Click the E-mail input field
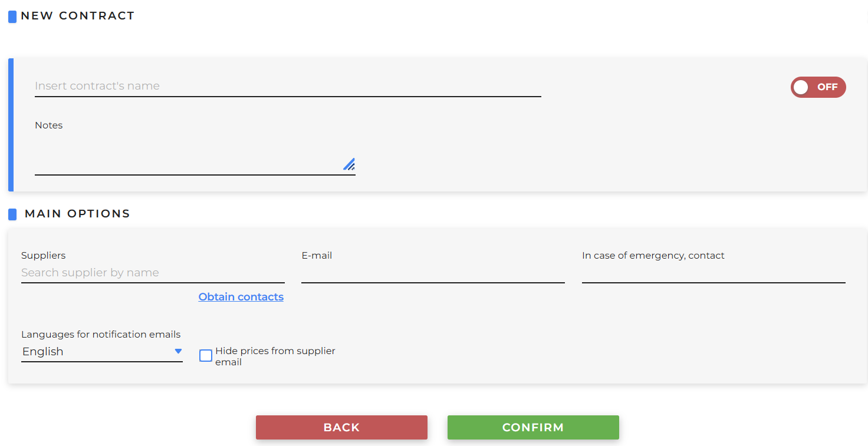The height and width of the screenshot is (446, 868). pyautogui.click(x=433, y=273)
